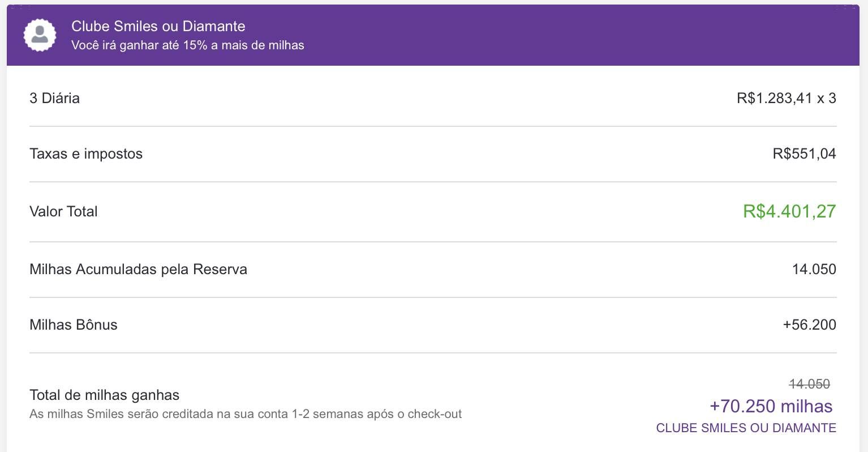Click the profile badge icon in purple header
The width and height of the screenshot is (868, 452).
click(40, 35)
